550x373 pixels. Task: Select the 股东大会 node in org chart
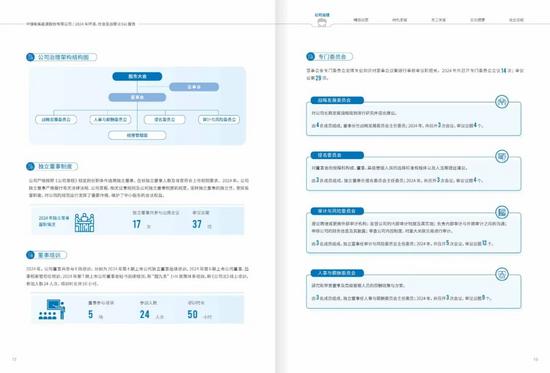[137, 76]
